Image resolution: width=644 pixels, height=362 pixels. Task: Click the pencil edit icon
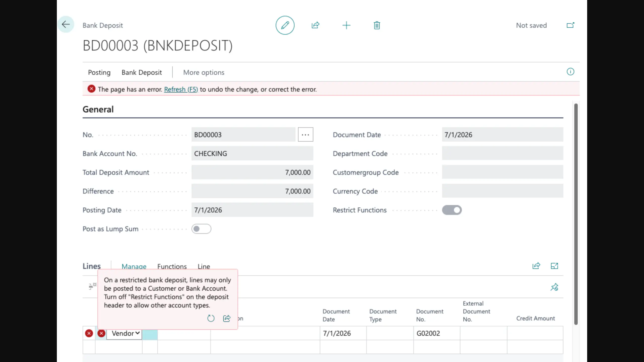[285, 25]
